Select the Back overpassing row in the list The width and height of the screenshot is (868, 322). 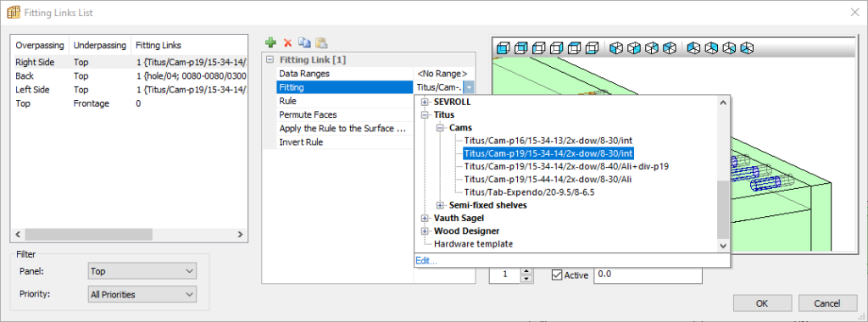[130, 75]
